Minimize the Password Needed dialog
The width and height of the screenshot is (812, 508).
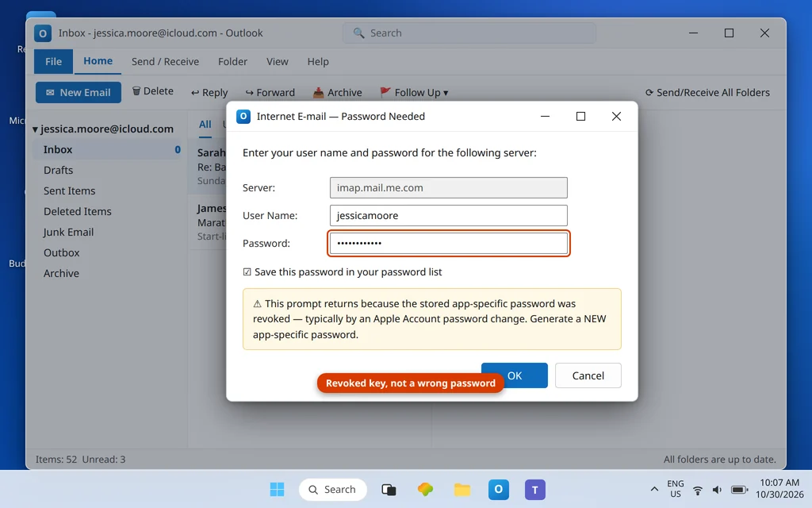(545, 116)
